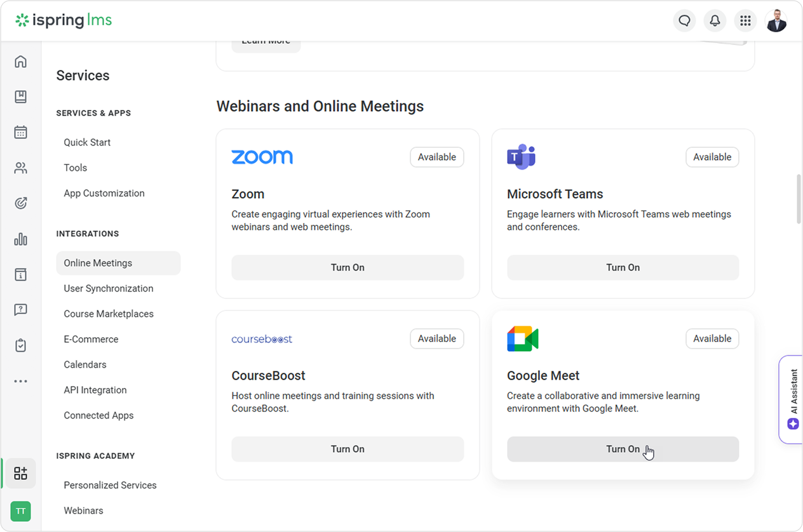The image size is (803, 532).
Task: Open the user profile avatar menu
Action: [776, 21]
